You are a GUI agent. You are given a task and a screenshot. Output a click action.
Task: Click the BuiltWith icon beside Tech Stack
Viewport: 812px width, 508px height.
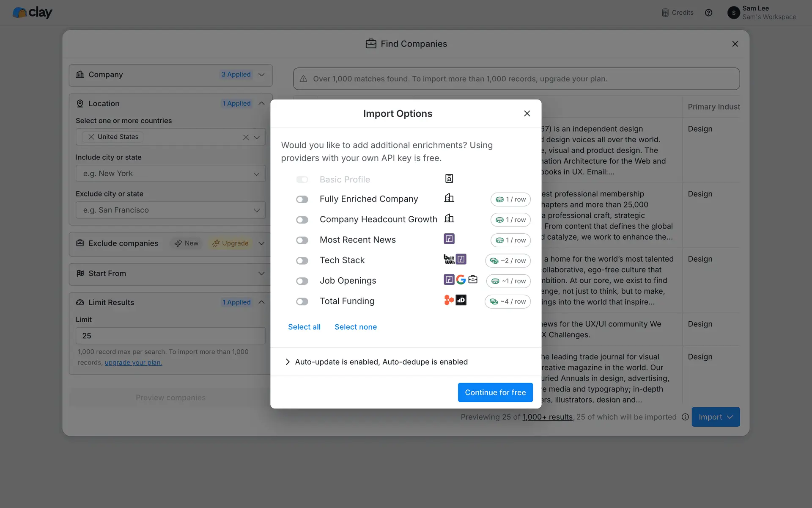tap(449, 259)
